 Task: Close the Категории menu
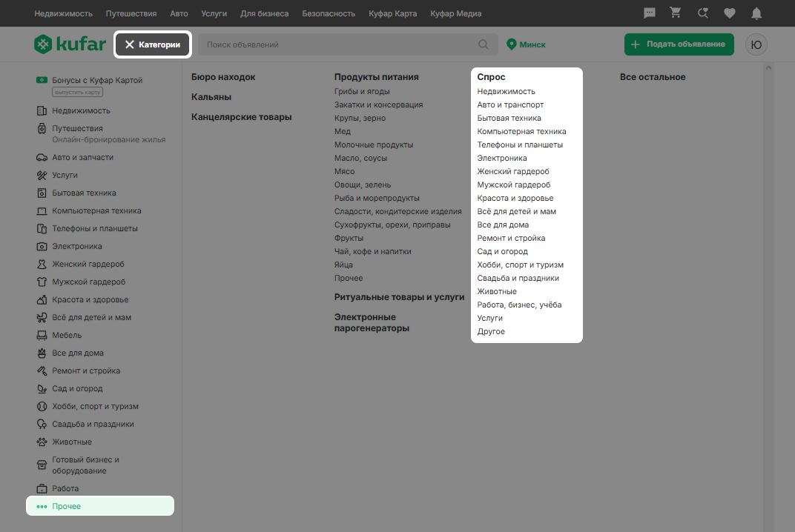(153, 44)
